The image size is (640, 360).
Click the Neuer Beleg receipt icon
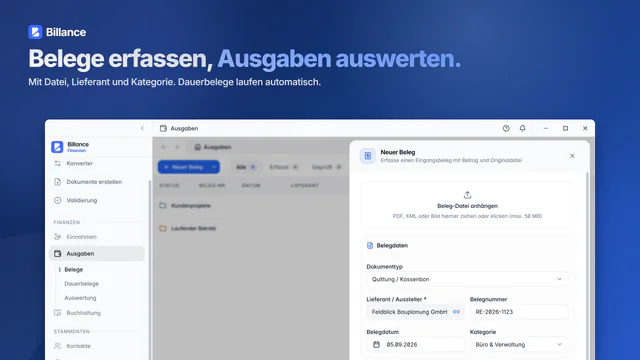coord(368,156)
